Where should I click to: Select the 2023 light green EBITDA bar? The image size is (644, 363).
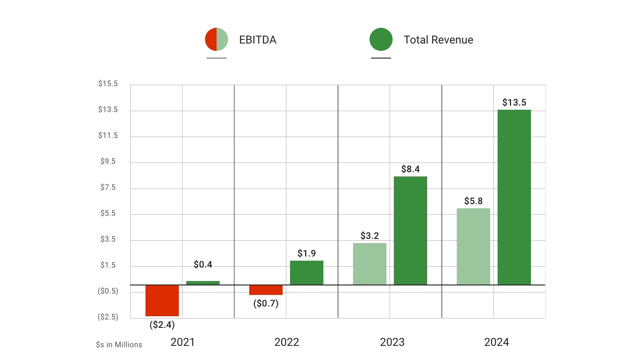370,264
